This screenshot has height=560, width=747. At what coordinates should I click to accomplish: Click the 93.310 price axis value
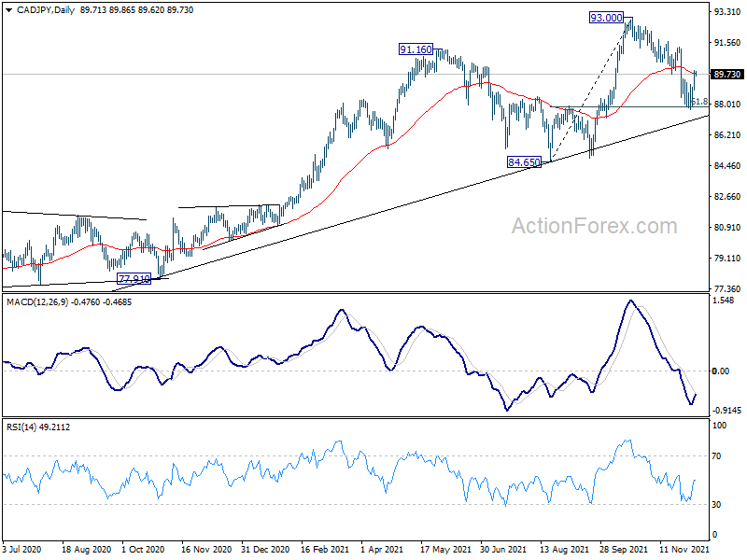click(727, 12)
